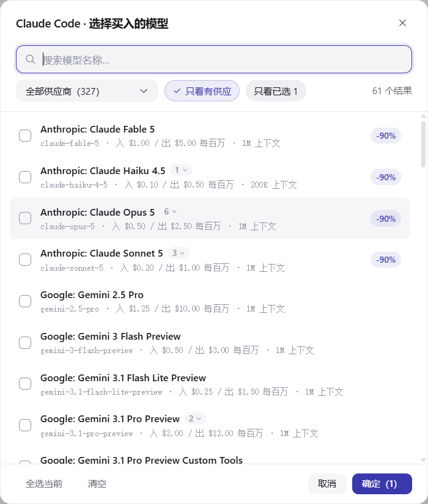Click gemini-3.1-flash-lite-preview model ID text
Screen dimensions: 428x504
click(101, 392)
